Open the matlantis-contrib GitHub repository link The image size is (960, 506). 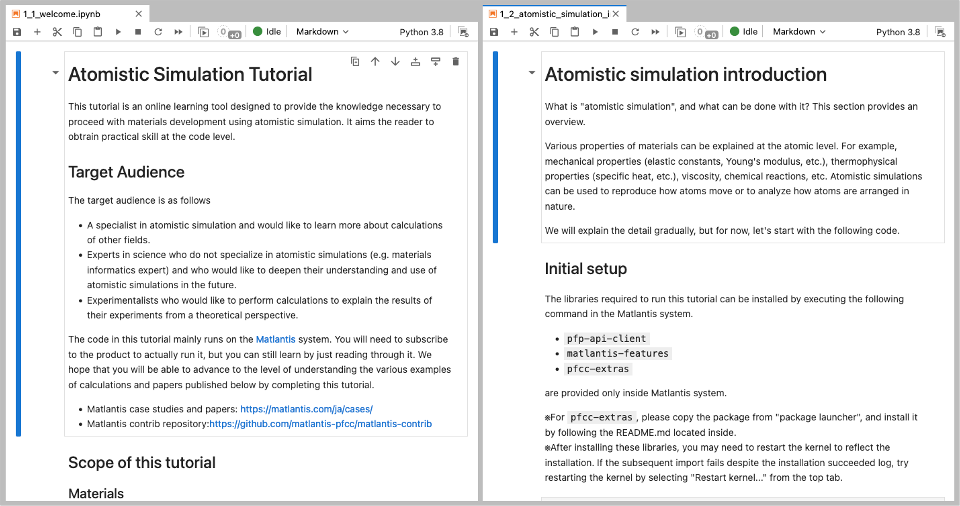[x=320, y=424]
